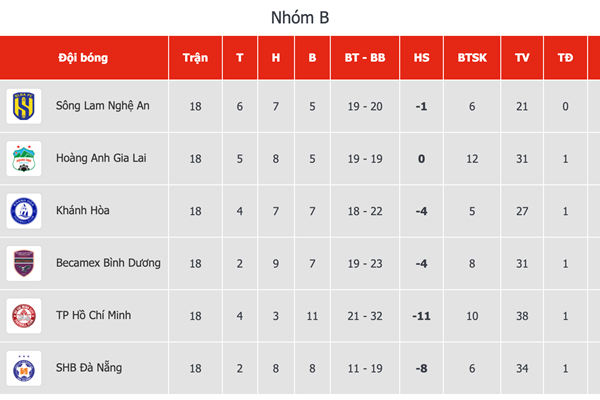Click the Khánh Hòa club logo
The width and height of the screenshot is (600, 400).
coord(24,211)
